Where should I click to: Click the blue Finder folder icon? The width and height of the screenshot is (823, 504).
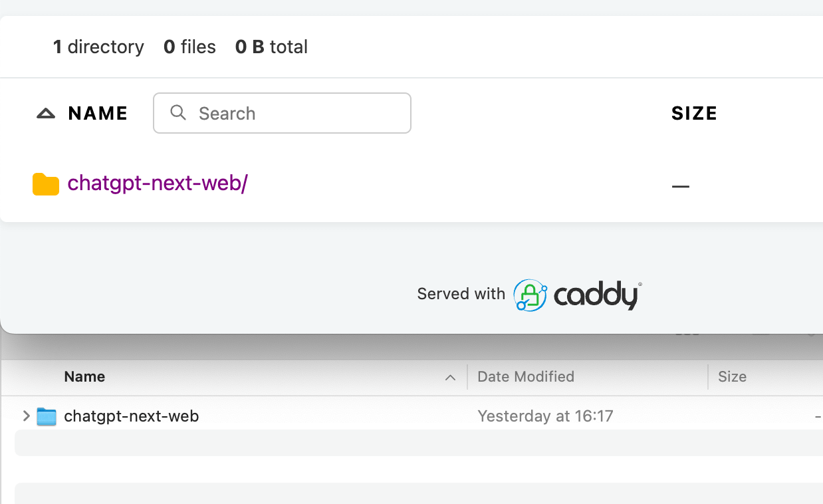point(47,417)
